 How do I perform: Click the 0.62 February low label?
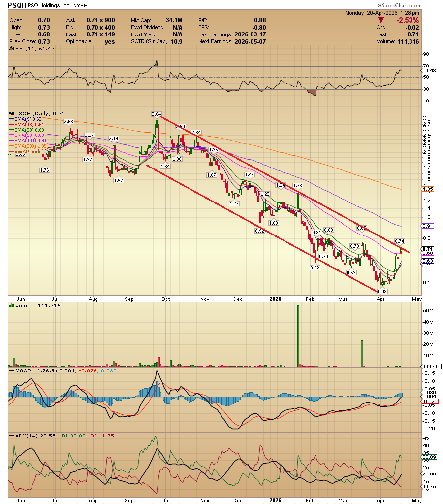(315, 268)
